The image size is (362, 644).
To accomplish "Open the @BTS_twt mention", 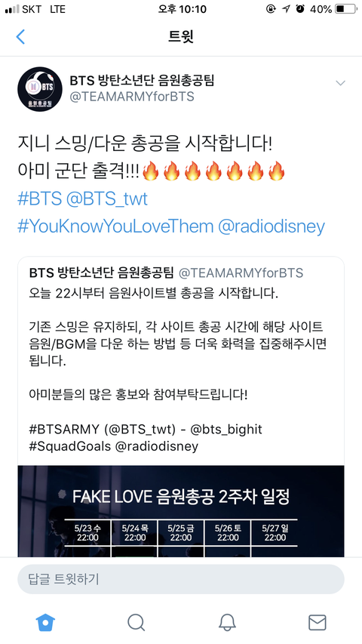I will point(106,199).
